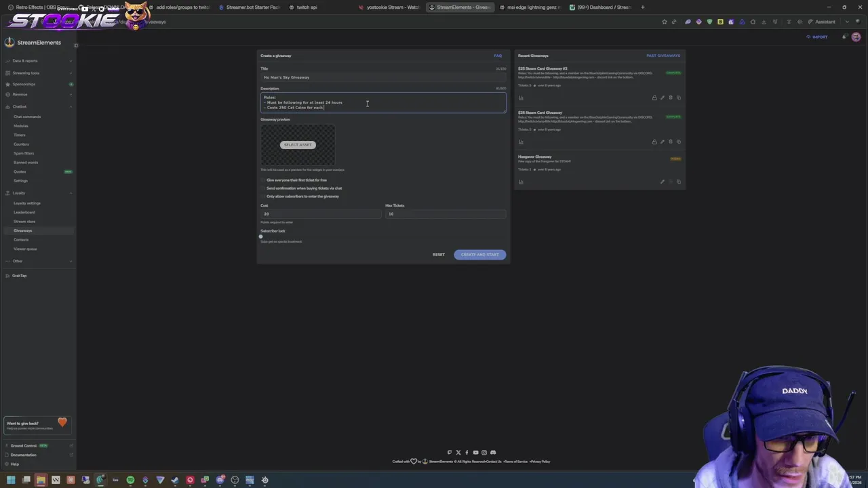Toggle send confirmation when buying tickets
The image size is (868, 488).
click(263, 188)
